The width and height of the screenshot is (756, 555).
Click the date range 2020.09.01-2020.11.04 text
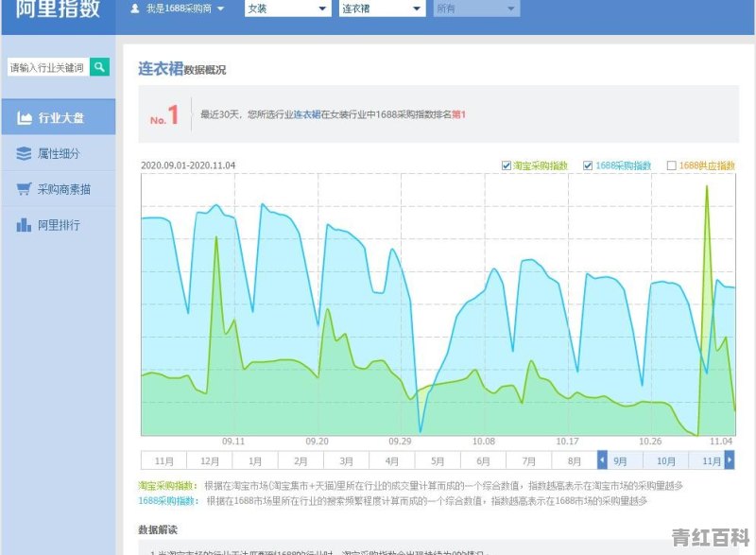coord(188,165)
